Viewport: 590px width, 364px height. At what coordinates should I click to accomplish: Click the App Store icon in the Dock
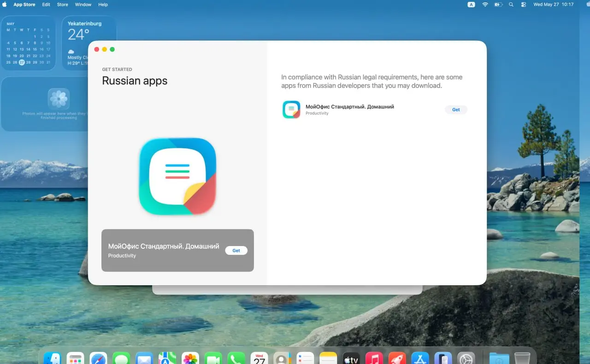click(420, 359)
